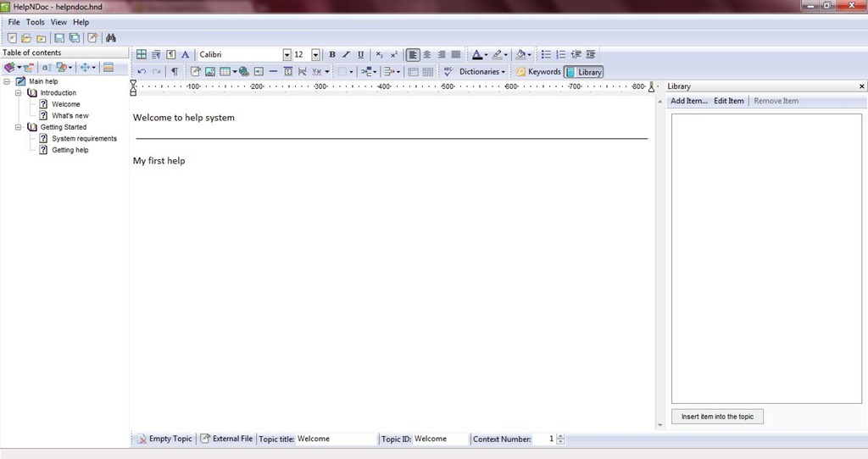868x459 pixels.
Task: Click Add Item in the Library panel
Action: click(688, 101)
